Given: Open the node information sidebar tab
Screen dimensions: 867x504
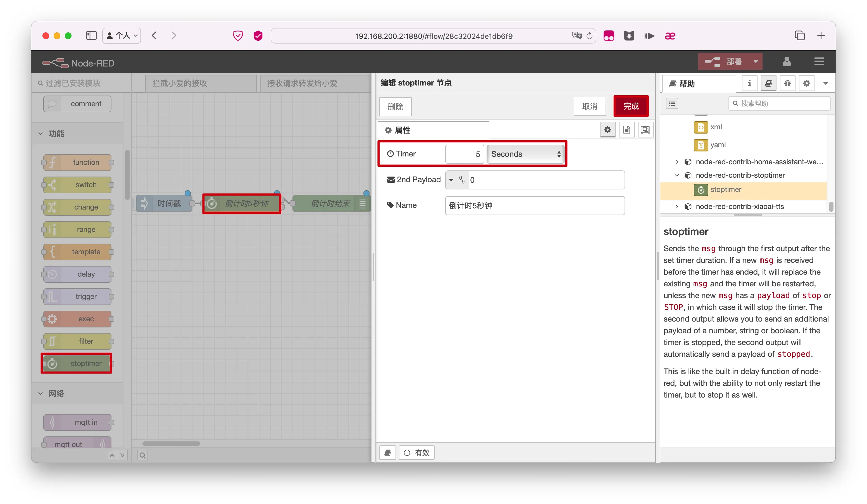Looking at the screenshot, I should 749,83.
